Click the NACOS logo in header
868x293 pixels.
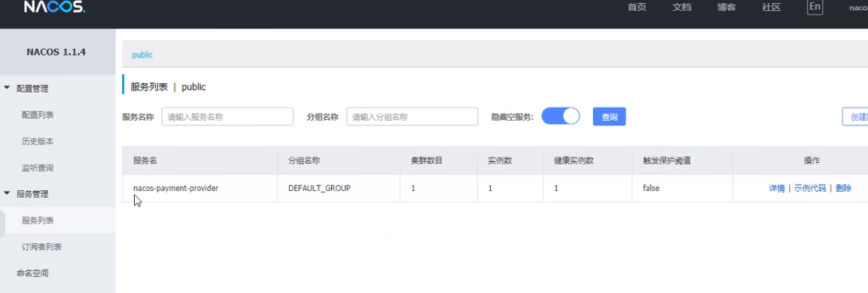pos(55,7)
